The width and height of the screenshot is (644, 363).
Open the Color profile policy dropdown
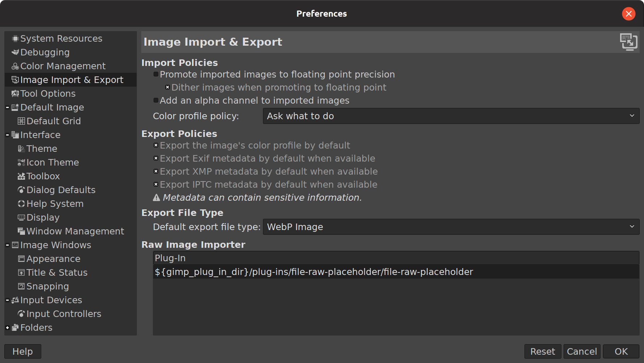click(x=451, y=116)
